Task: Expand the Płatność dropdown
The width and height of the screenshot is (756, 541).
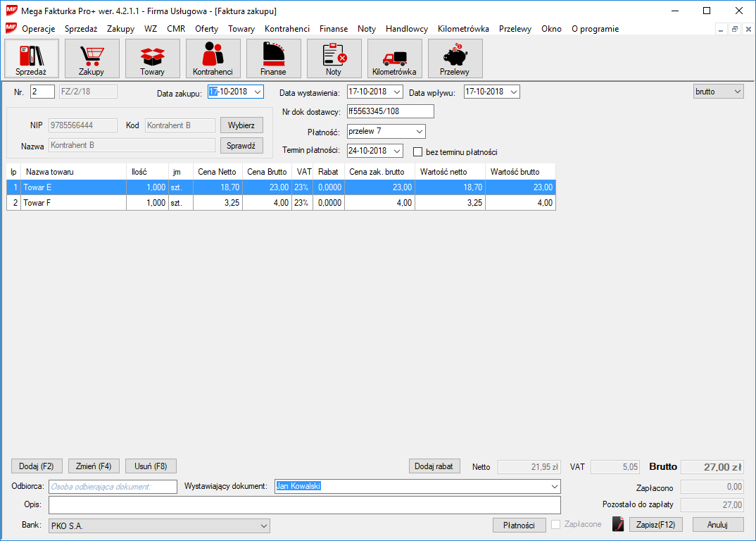Action: (420, 132)
